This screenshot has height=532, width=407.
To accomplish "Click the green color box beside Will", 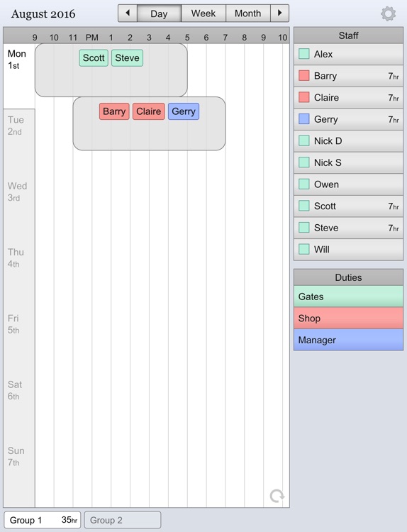I will point(304,249).
